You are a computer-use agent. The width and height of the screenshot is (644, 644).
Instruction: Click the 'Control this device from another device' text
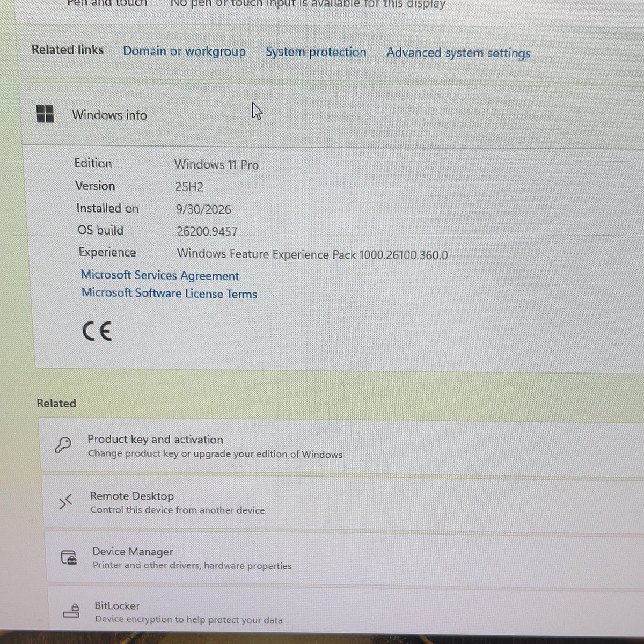coord(178,510)
